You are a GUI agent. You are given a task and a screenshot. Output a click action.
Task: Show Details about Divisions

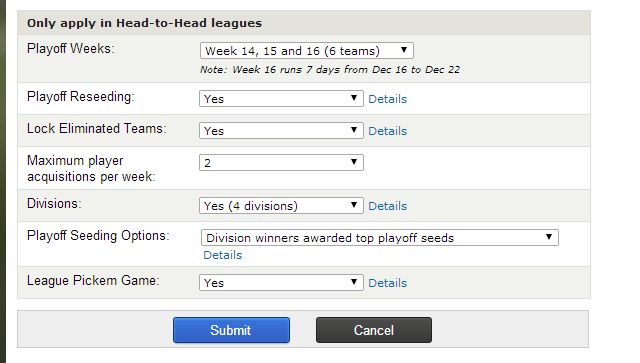387,206
